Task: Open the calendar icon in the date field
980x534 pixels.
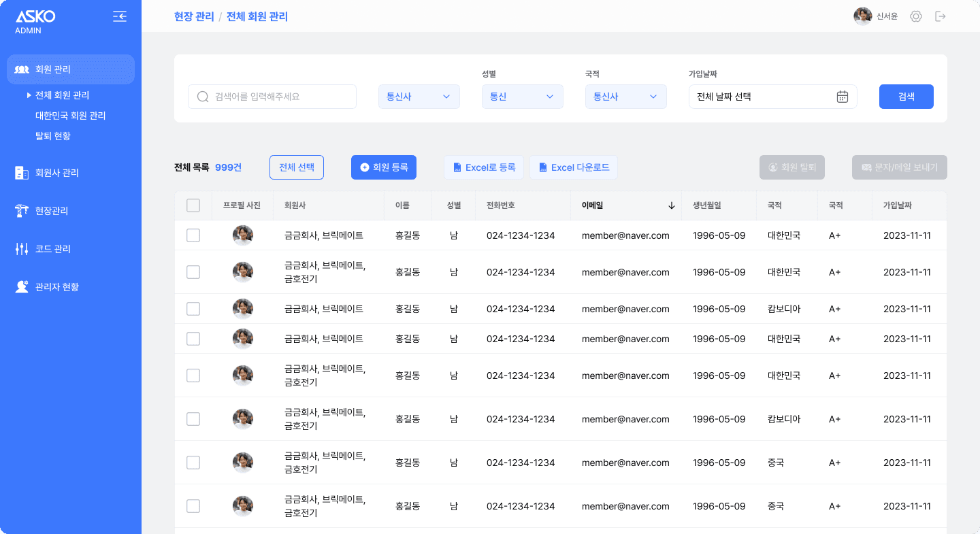Action: tap(842, 97)
